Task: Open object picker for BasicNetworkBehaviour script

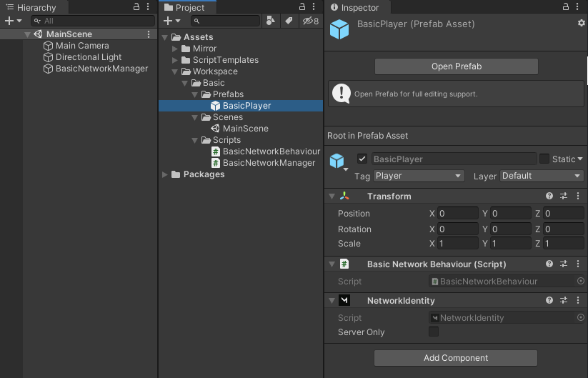Action: pyautogui.click(x=581, y=281)
